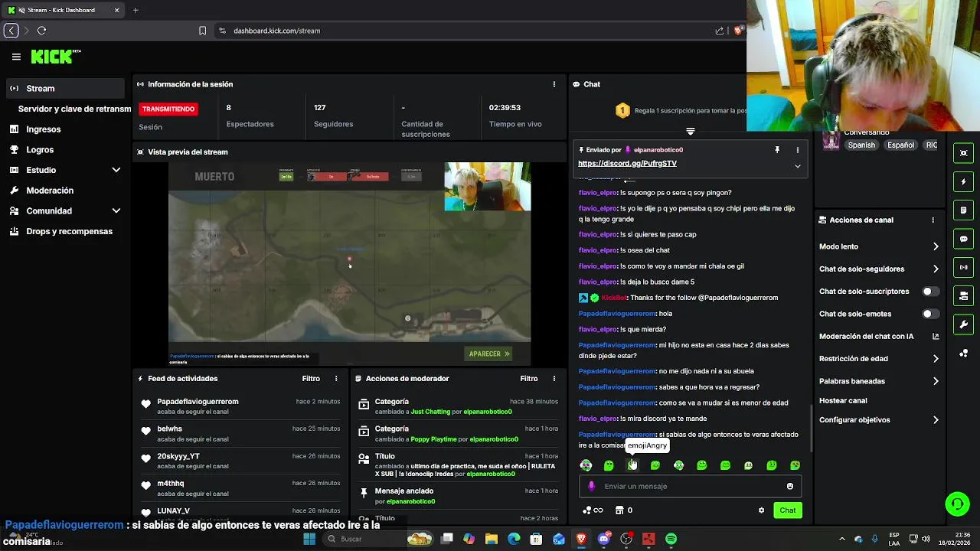Open Discord from the taskbar
980x551 pixels.
(x=604, y=539)
